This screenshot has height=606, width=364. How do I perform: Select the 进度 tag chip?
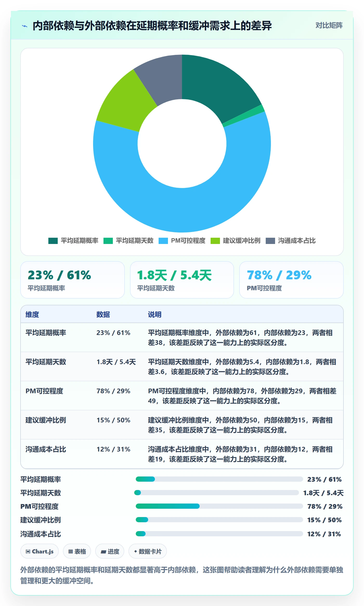[110, 551]
